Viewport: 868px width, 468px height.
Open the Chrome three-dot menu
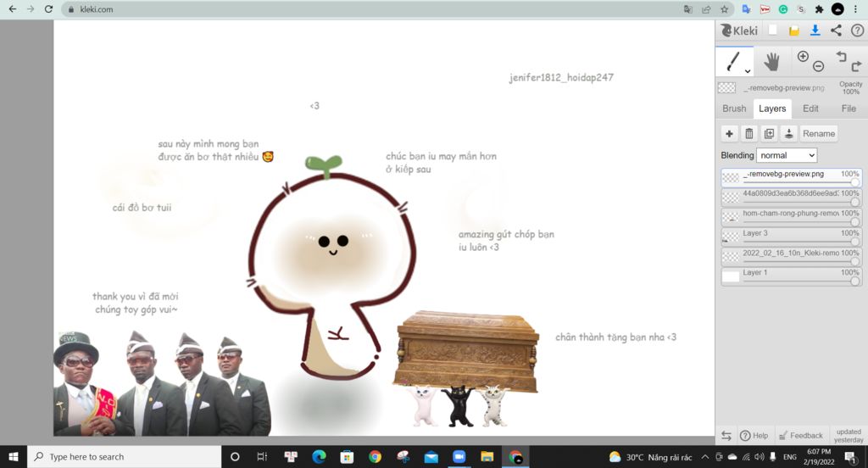(856, 9)
